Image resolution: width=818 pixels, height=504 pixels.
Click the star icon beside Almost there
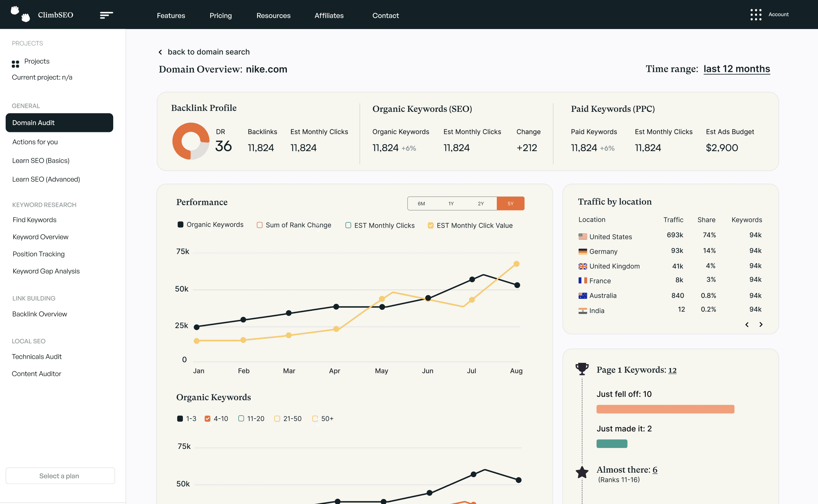coord(582,472)
